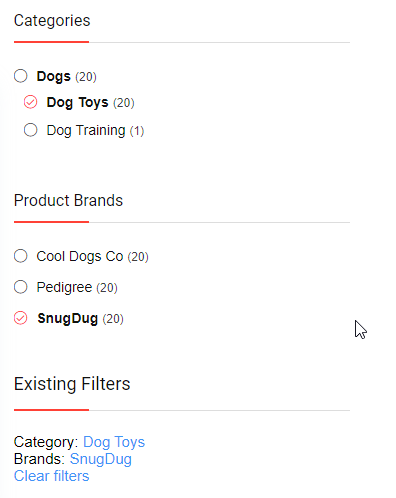This screenshot has height=498, width=396.
Task: Clear filters using the blue link
Action: [x=52, y=476]
